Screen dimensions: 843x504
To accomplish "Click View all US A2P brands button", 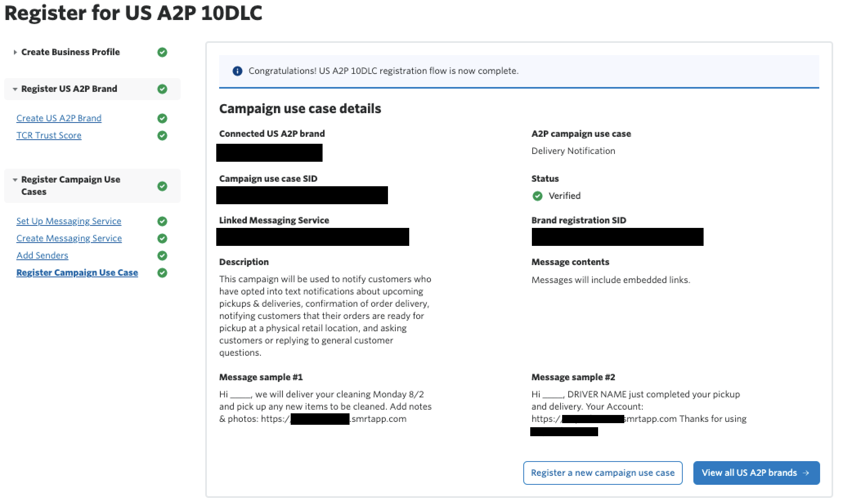I will pyautogui.click(x=756, y=473).
